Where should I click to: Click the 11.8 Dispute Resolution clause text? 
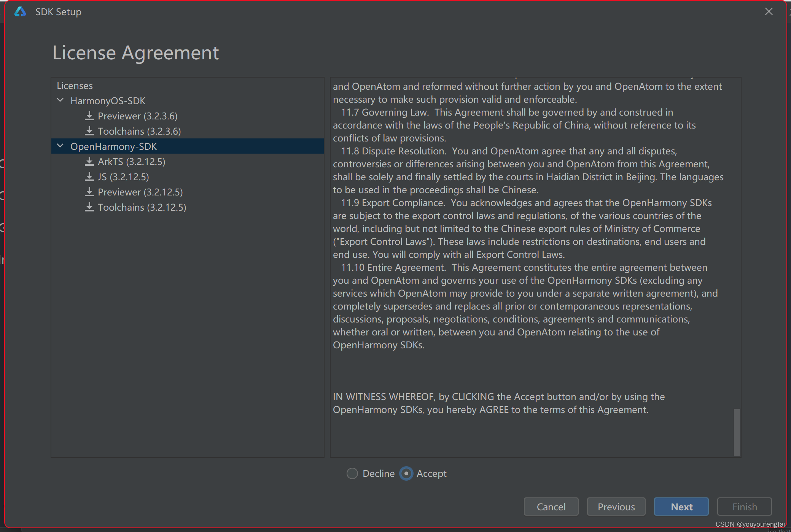pyautogui.click(x=528, y=170)
